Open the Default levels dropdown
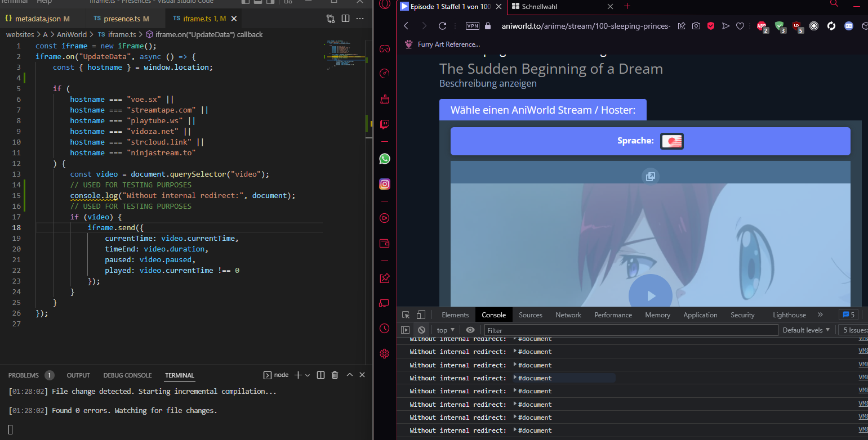The height and width of the screenshot is (440, 868). [x=806, y=330]
